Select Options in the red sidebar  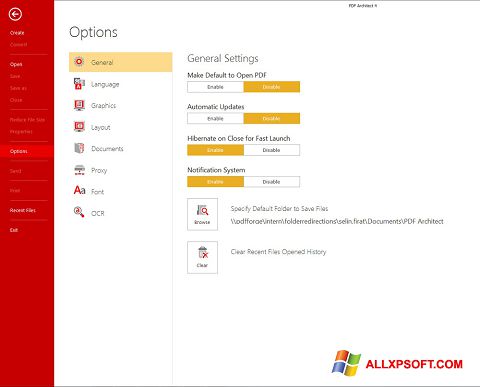pos(27,151)
